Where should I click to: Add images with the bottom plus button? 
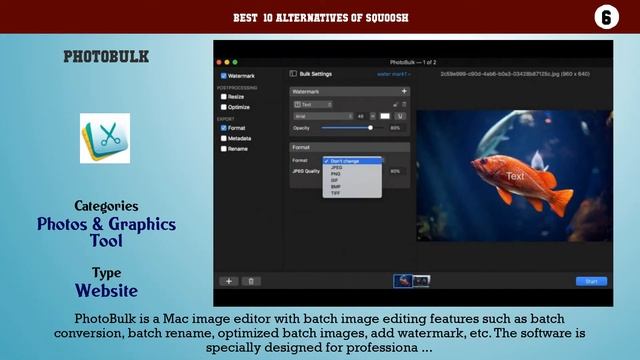(x=229, y=281)
